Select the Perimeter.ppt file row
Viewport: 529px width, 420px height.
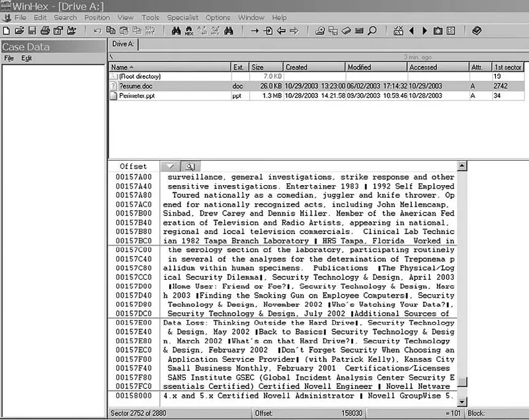317,96
